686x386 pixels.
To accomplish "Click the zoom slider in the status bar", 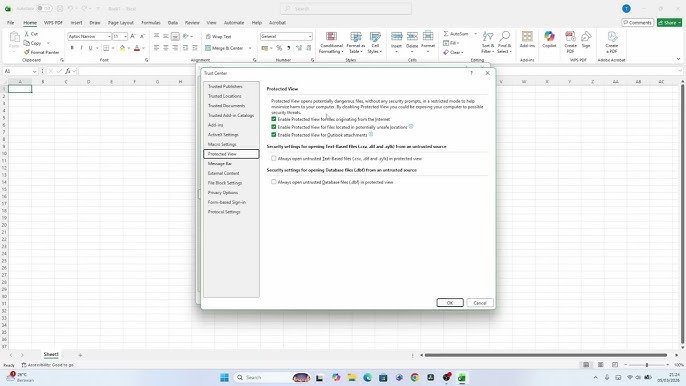I will 647,365.
